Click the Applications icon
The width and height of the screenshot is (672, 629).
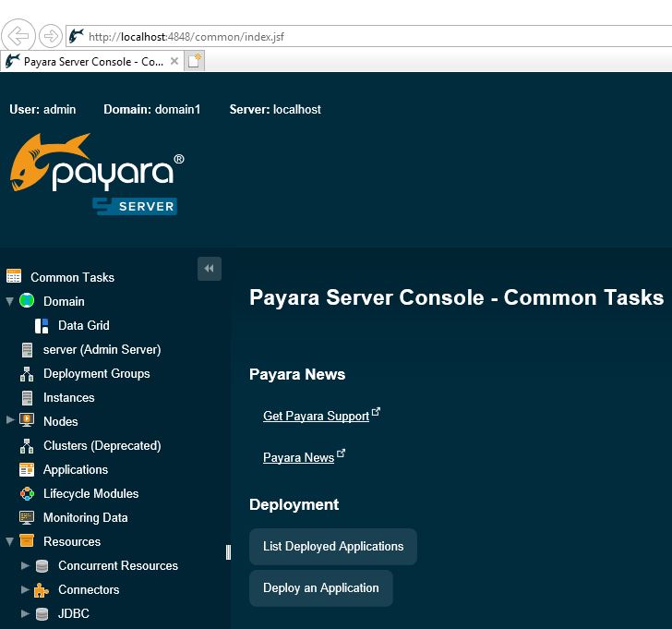(x=27, y=469)
